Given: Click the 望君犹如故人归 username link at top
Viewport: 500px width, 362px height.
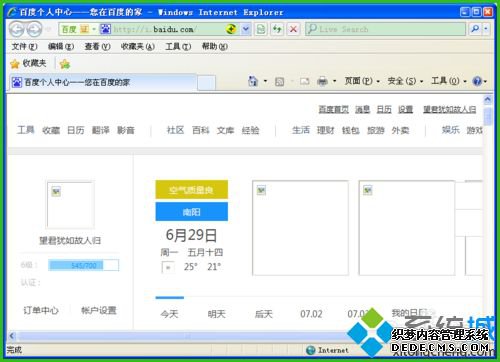Looking at the screenshot, I should [450, 109].
